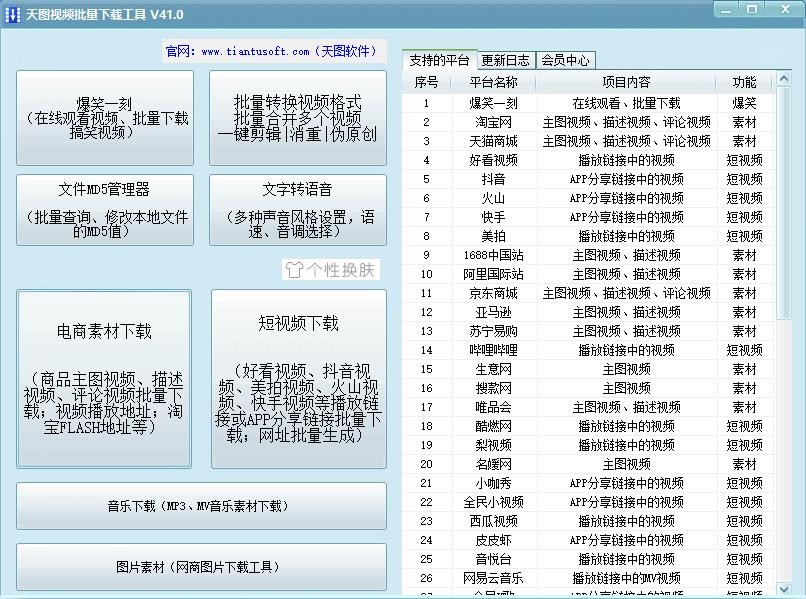Viewport: 806px width, 599px height.
Task: Switch to the 更新日志 tab
Action: point(505,60)
